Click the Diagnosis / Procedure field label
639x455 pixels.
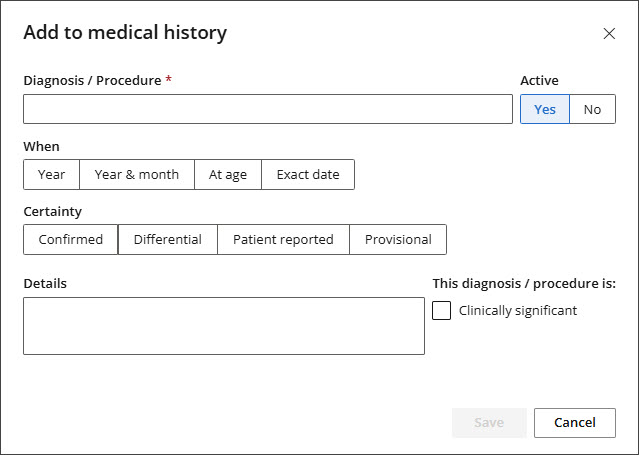pos(92,80)
